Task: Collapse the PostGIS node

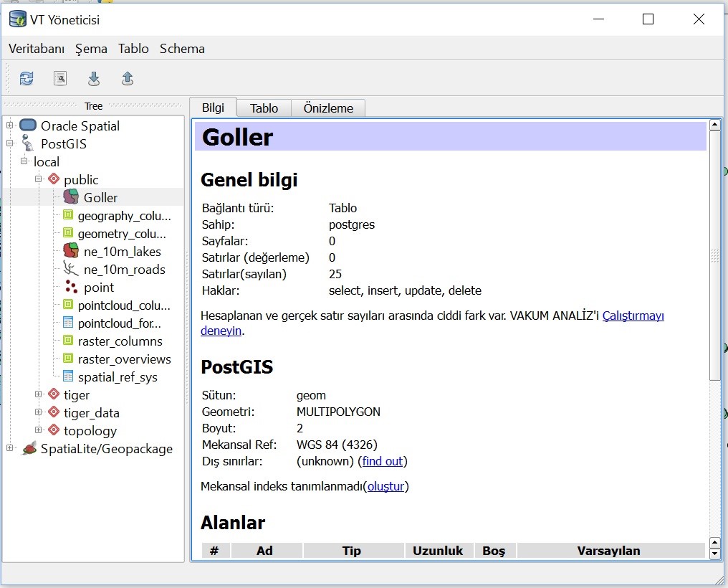Action: (9, 143)
